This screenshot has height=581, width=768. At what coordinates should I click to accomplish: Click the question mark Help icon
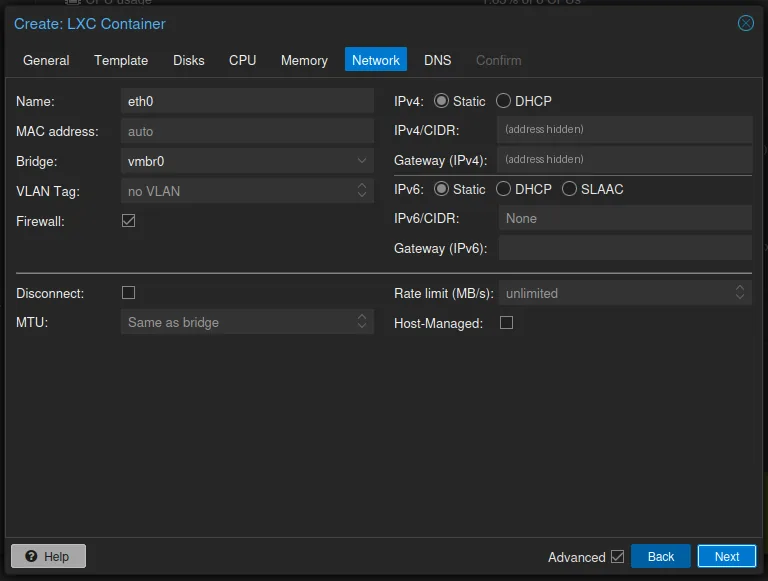point(31,556)
